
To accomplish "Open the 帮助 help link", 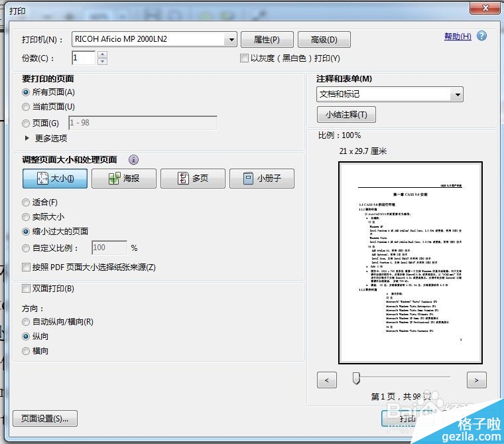I will coord(458,37).
